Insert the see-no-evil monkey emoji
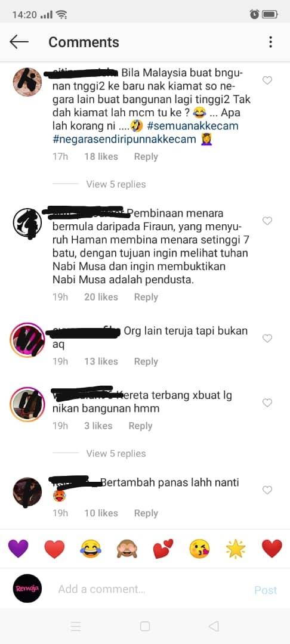Viewport: 290px width, 644px height. (x=127, y=549)
